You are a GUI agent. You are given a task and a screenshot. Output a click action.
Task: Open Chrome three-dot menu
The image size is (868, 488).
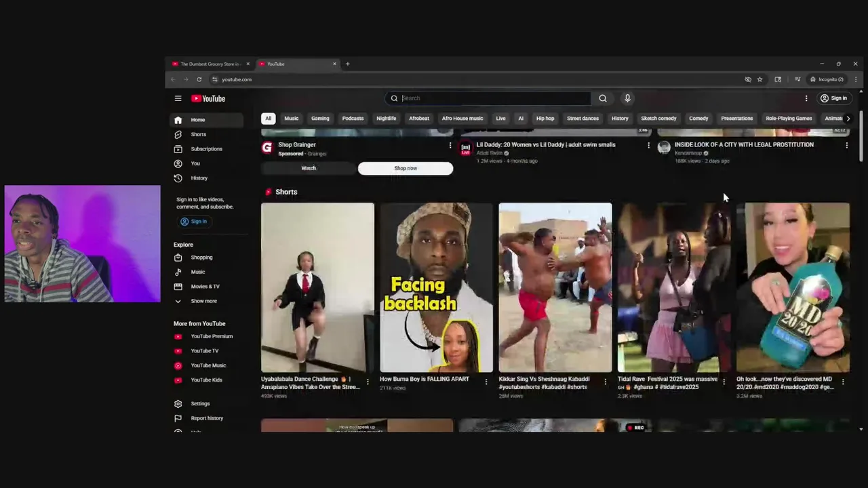coord(856,79)
